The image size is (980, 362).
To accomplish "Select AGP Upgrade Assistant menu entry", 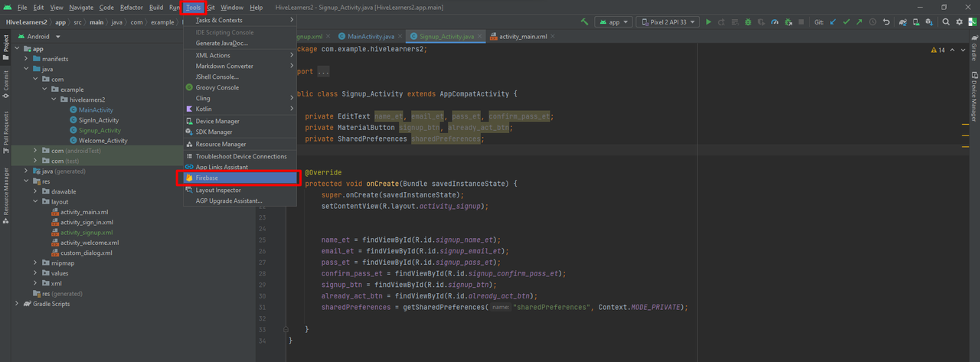I will click(x=240, y=201).
